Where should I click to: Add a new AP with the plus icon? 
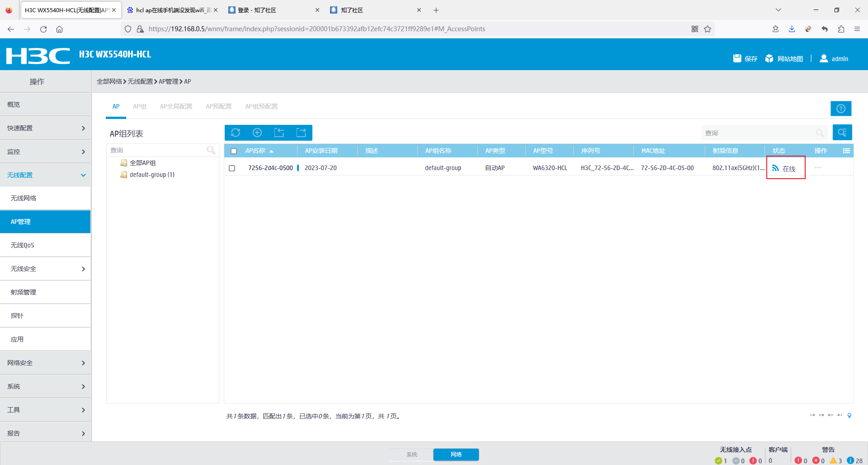point(257,133)
